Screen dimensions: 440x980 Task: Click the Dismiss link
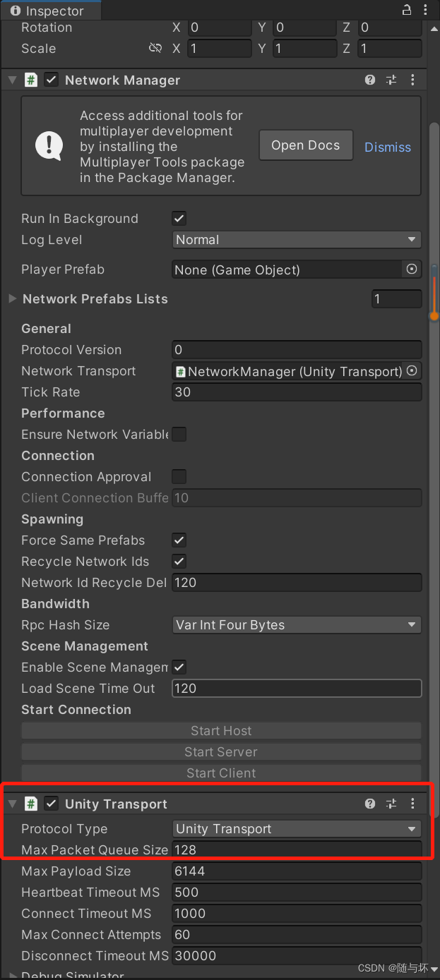click(387, 147)
